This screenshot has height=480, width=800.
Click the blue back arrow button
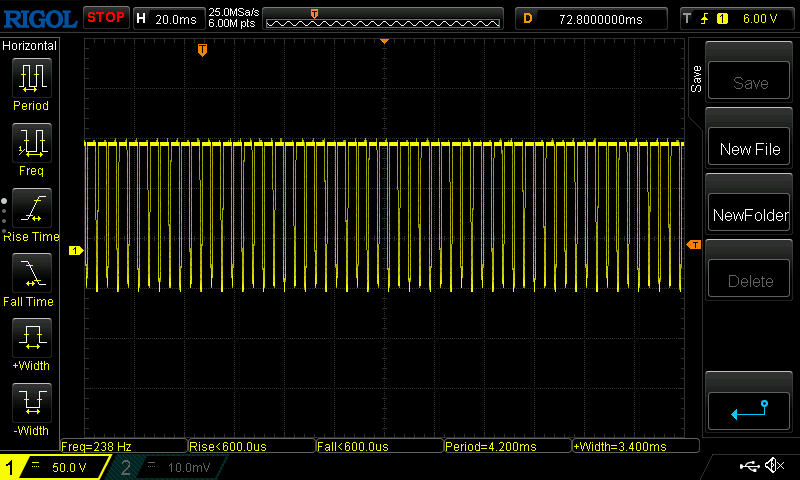point(748,411)
